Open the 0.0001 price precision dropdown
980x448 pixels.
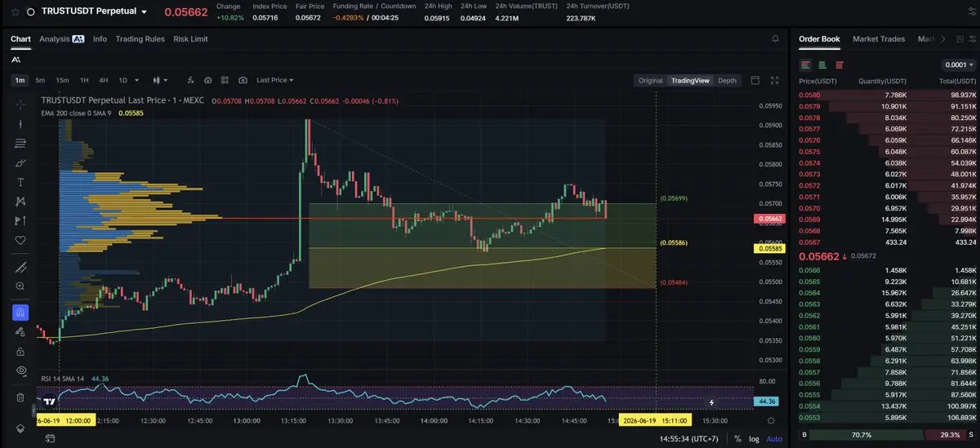pyautogui.click(x=958, y=64)
